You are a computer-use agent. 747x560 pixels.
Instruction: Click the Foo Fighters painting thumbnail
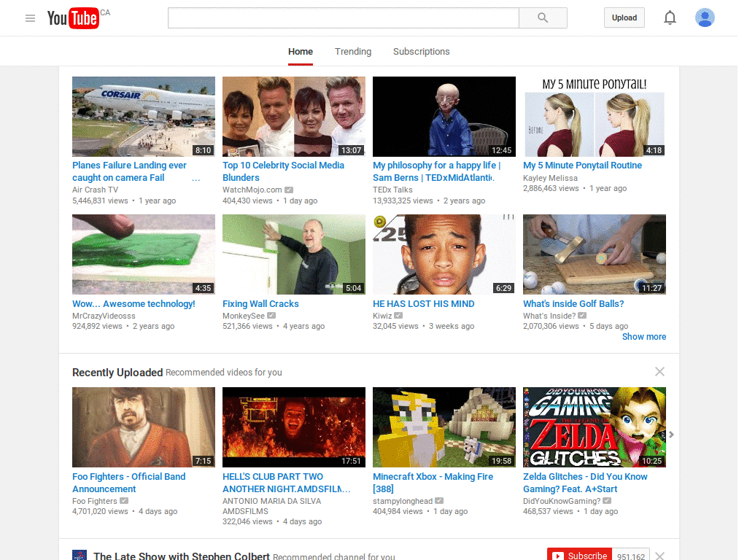click(144, 427)
